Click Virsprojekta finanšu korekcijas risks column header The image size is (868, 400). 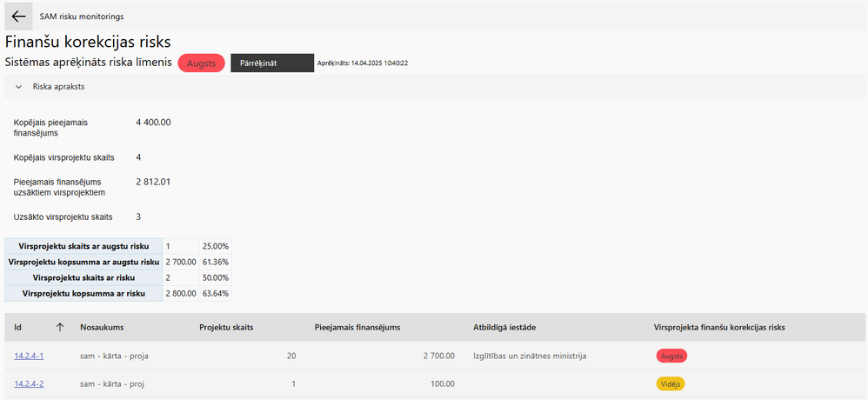719,328
